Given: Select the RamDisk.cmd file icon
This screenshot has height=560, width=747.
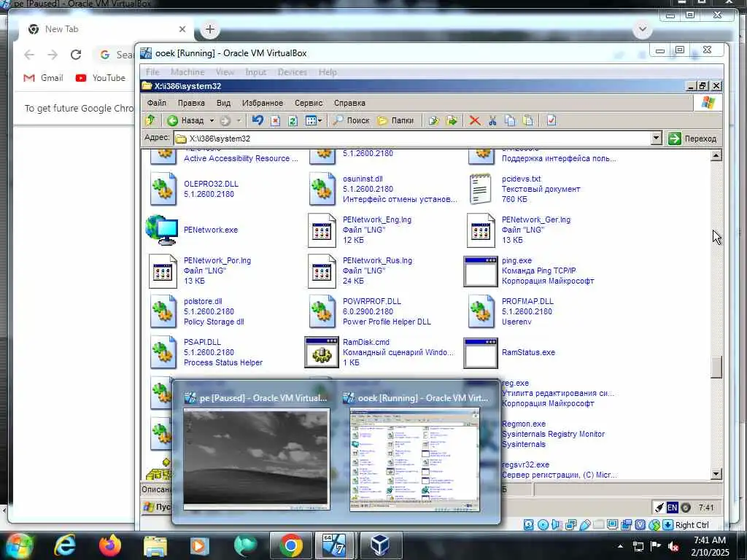Looking at the screenshot, I should pyautogui.click(x=322, y=352).
